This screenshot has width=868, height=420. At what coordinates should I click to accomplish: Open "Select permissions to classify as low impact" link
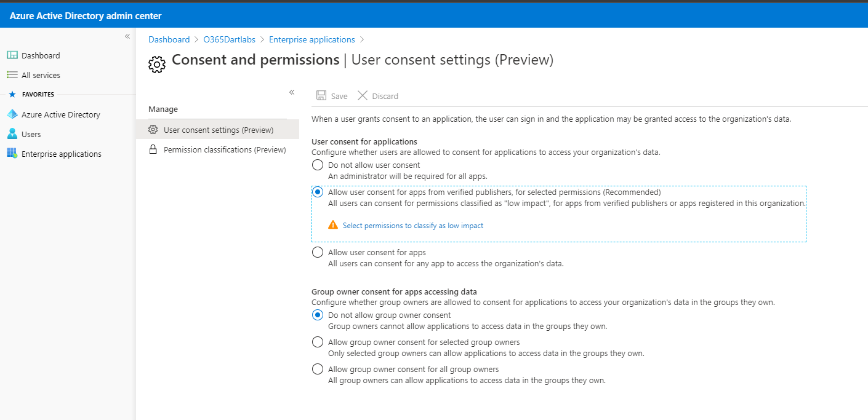[x=412, y=226]
